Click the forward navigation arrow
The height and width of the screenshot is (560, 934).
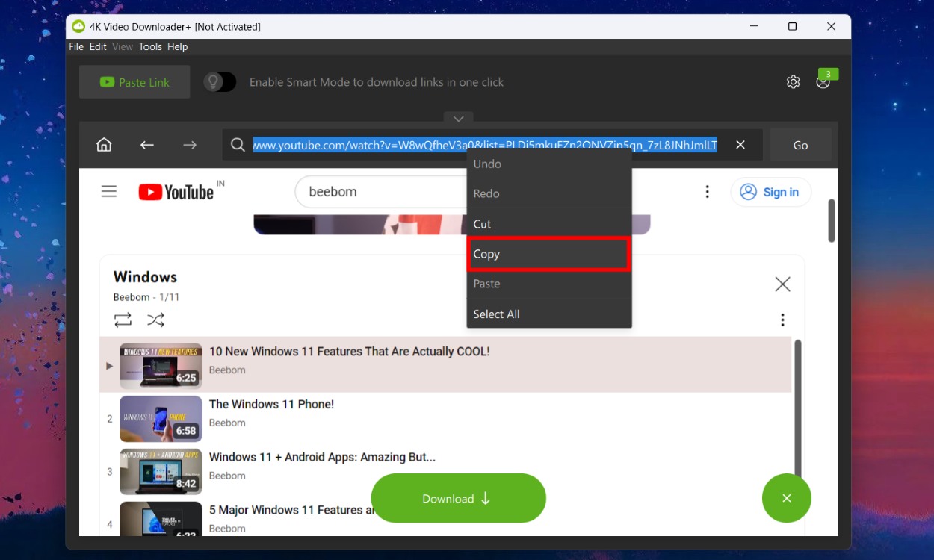(189, 144)
